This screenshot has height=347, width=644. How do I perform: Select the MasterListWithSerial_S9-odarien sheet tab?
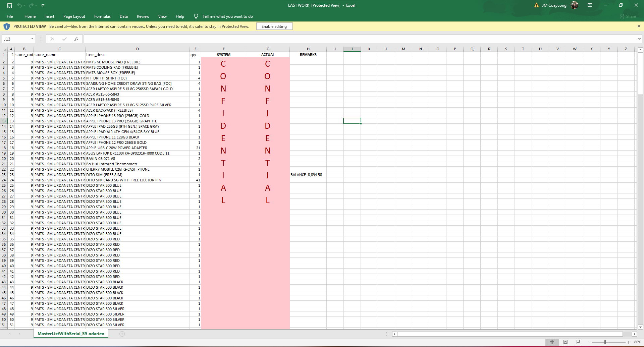[71, 334]
